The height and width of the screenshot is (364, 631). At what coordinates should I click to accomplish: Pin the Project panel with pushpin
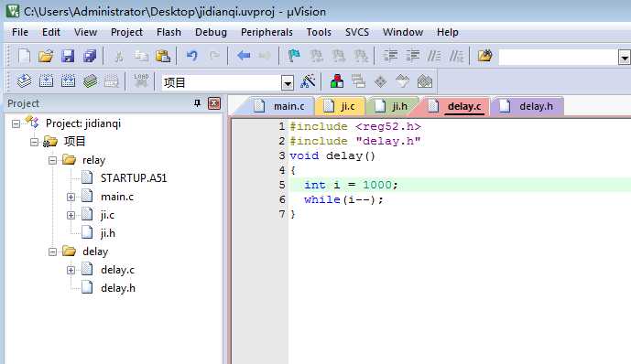pyautogui.click(x=197, y=103)
